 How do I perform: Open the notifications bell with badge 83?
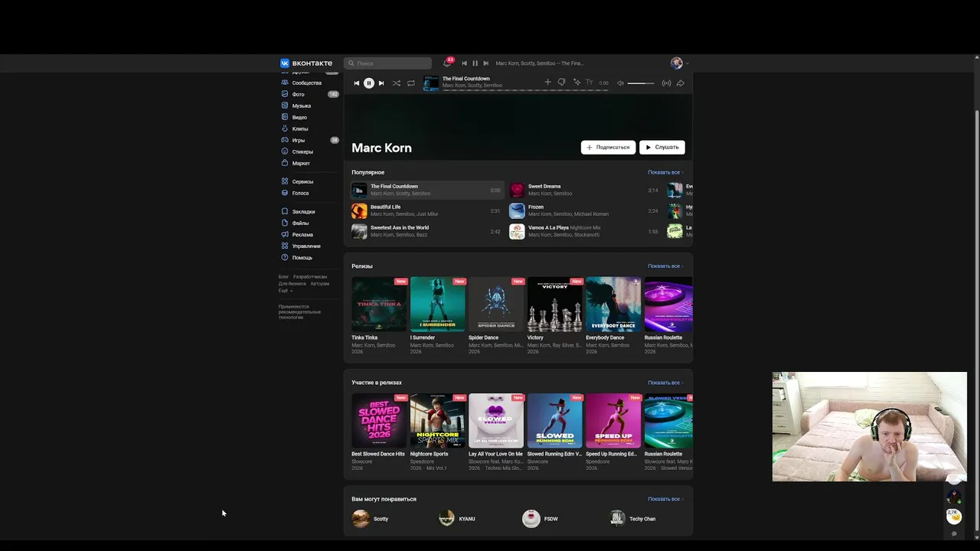click(447, 63)
